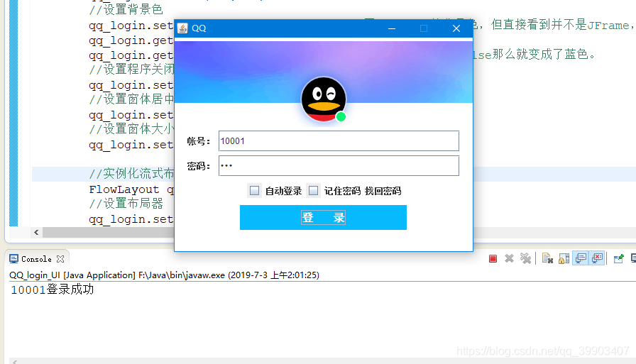
Task: Focus the 帐号 account input field
Action: [x=339, y=141]
